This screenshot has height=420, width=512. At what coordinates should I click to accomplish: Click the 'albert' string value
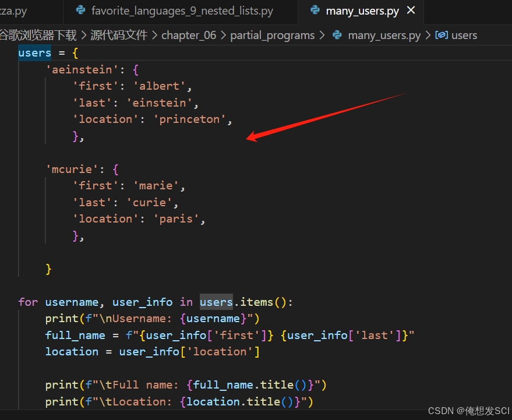pyautogui.click(x=159, y=86)
